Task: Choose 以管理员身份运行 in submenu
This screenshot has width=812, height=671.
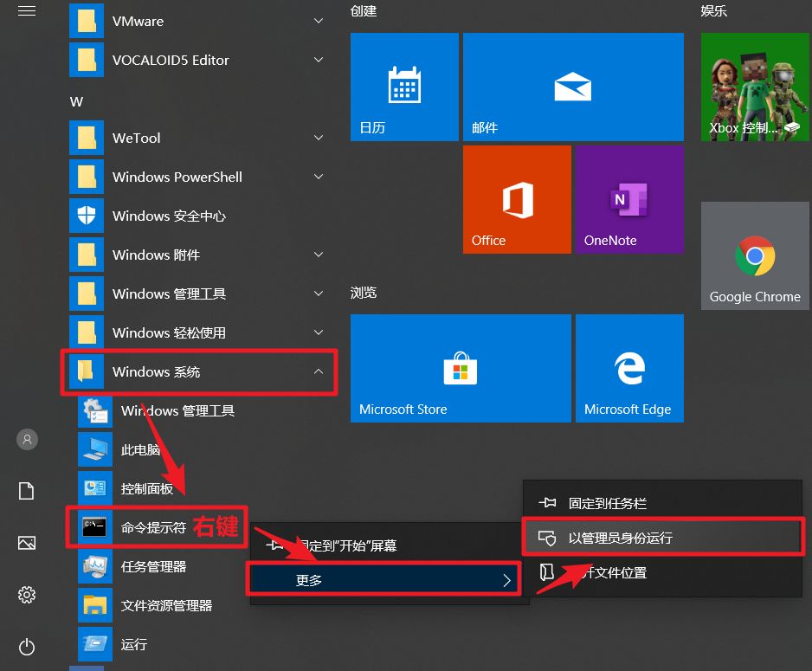Action: point(663,538)
